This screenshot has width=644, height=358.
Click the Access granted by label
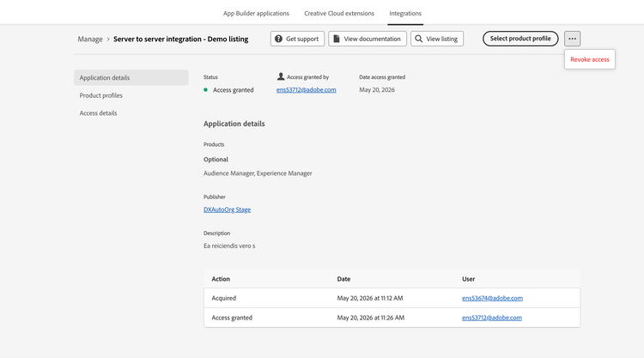307,76
